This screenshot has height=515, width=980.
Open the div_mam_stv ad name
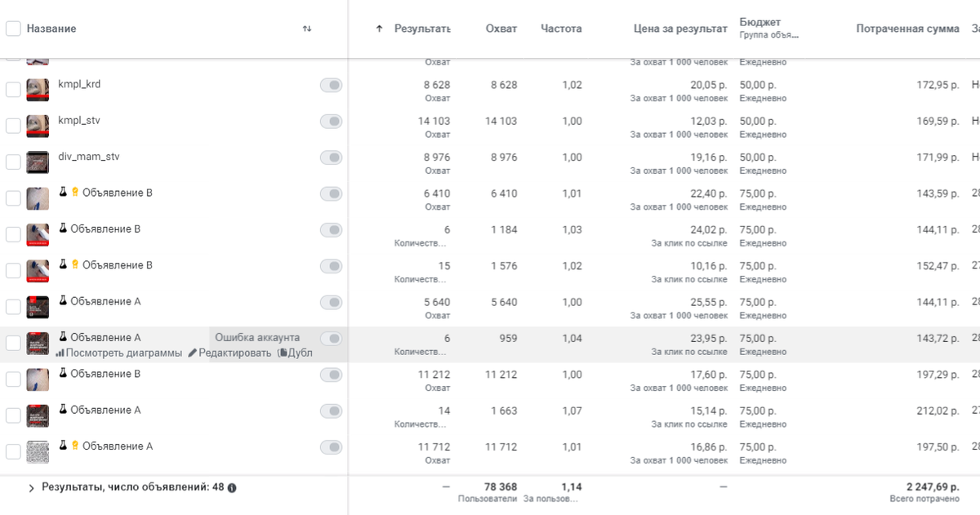tap(89, 156)
